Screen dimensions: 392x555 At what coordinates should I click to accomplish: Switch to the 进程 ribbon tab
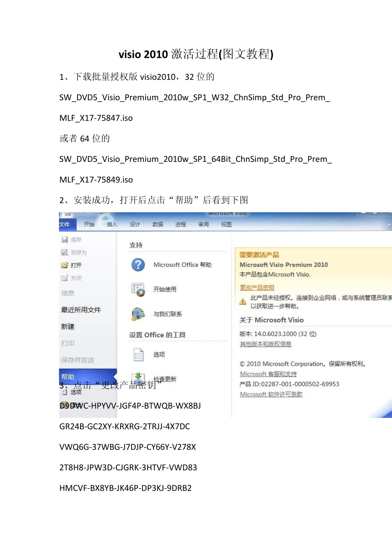pyautogui.click(x=181, y=224)
